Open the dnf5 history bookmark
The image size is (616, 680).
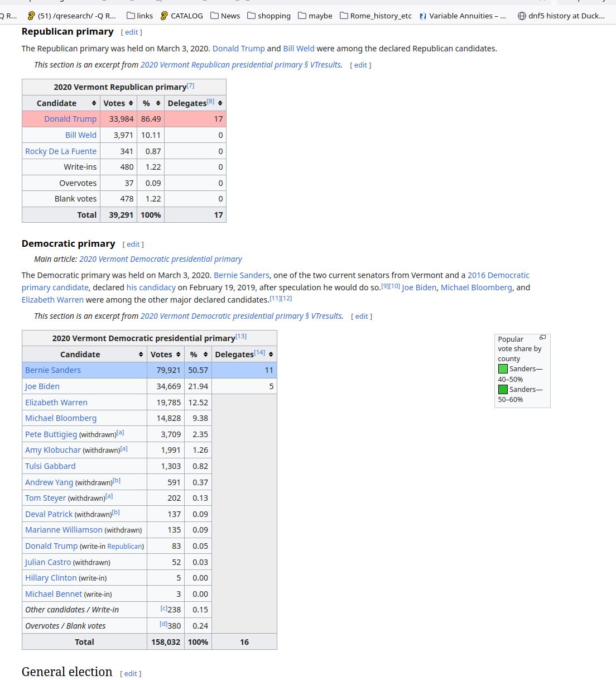(x=561, y=16)
